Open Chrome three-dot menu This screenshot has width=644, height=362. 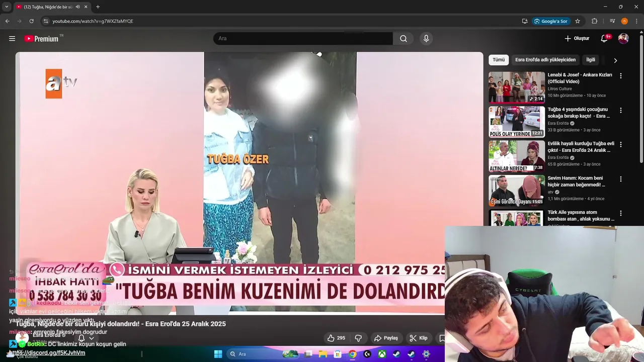pyautogui.click(x=636, y=21)
